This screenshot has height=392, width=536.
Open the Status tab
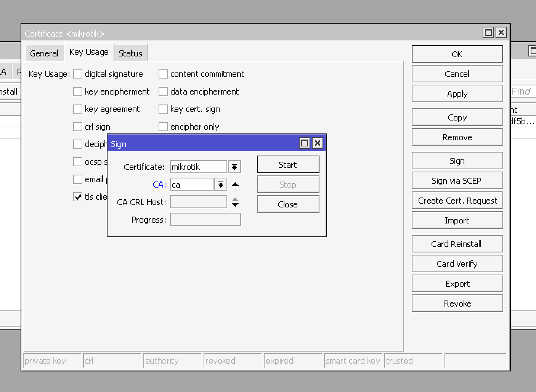tap(130, 53)
